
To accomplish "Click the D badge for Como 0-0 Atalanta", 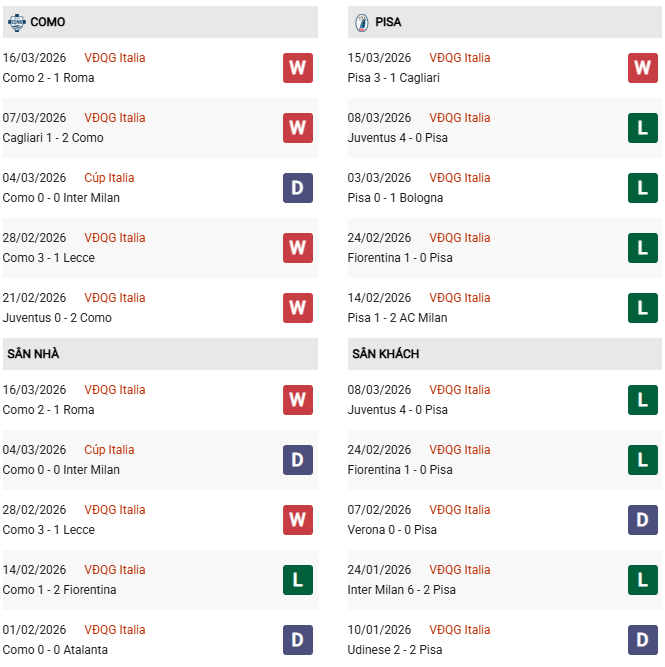I will 297,640.
